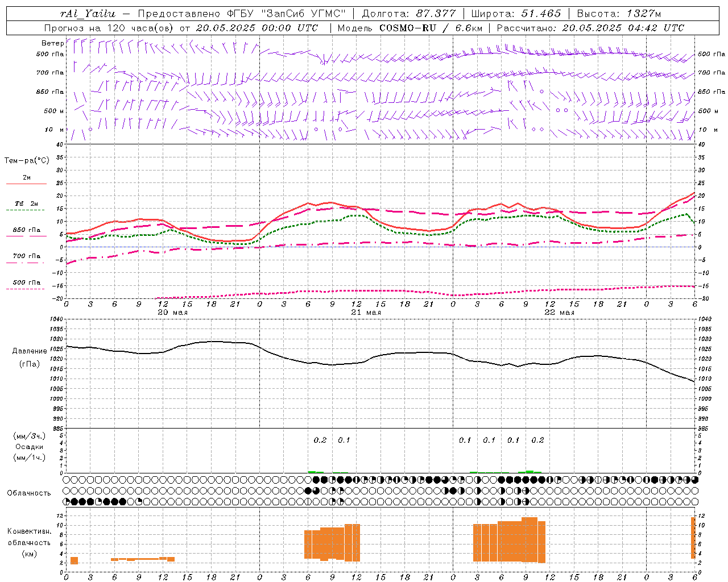
Task: Click the '22 мая' date label
Action: coord(559,313)
